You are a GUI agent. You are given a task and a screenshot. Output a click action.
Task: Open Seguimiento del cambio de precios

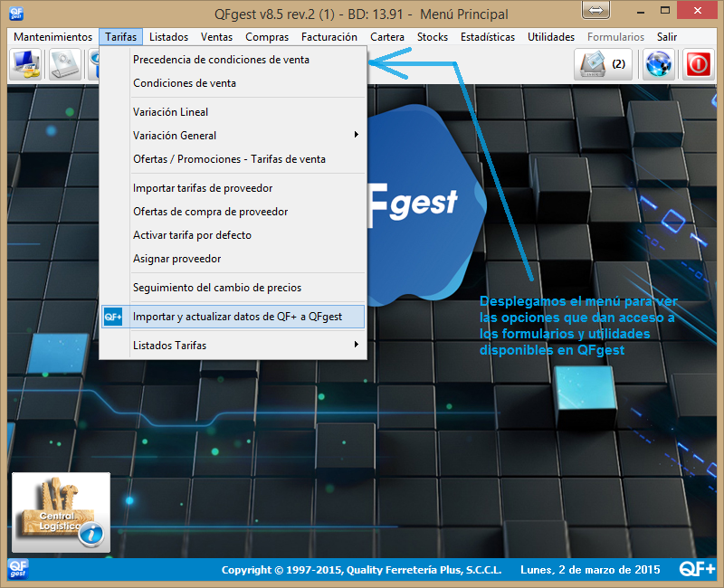coord(233,288)
